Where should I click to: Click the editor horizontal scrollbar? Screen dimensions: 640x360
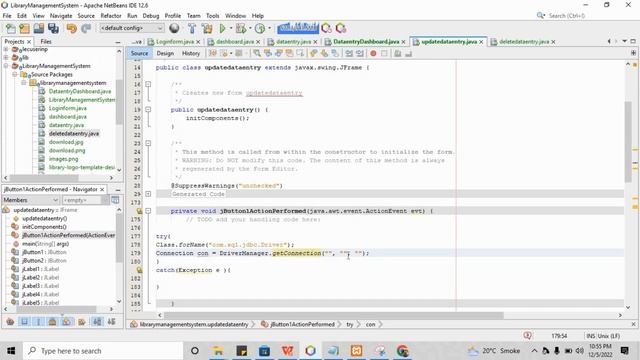[x=333, y=315]
